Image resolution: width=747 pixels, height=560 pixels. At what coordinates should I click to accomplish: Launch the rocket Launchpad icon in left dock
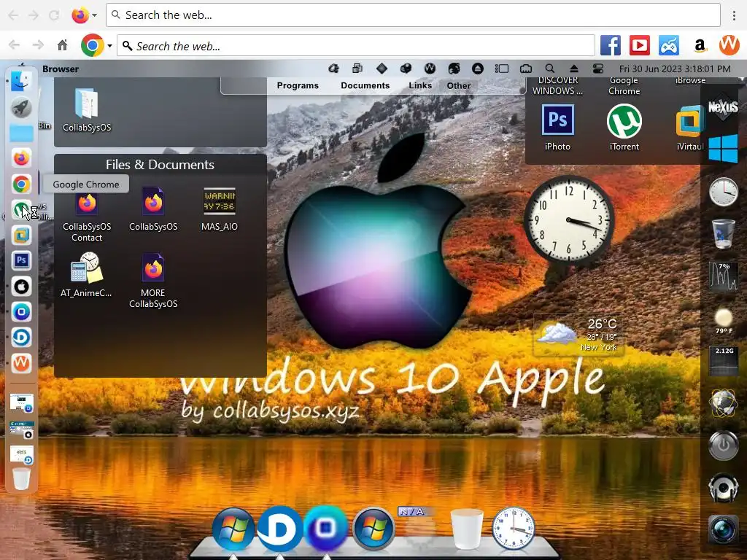21,108
